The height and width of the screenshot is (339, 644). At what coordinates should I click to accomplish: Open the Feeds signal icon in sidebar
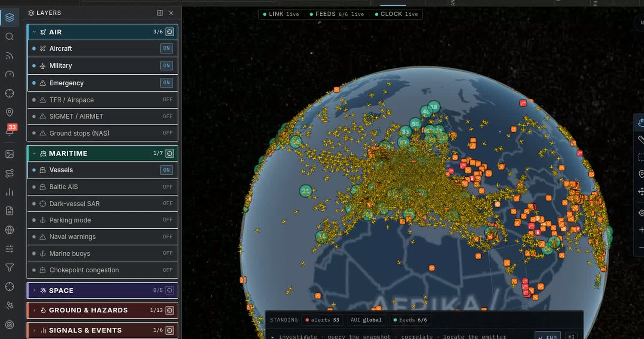click(9, 55)
